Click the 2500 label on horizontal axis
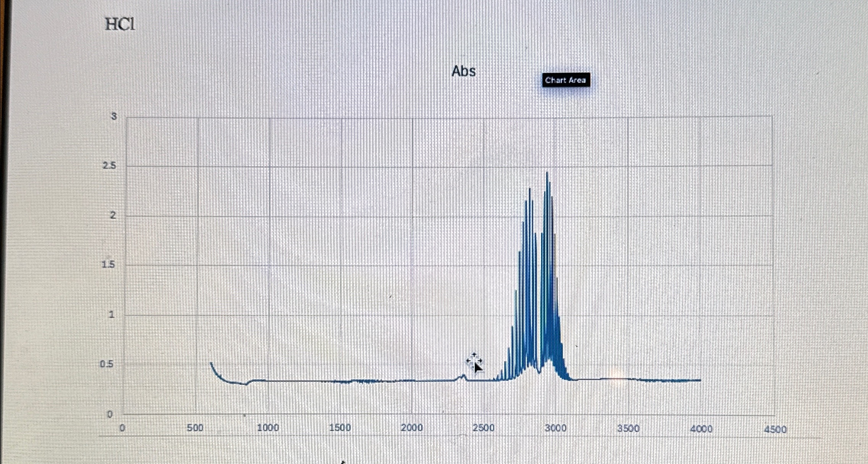868x464 pixels. 483,428
